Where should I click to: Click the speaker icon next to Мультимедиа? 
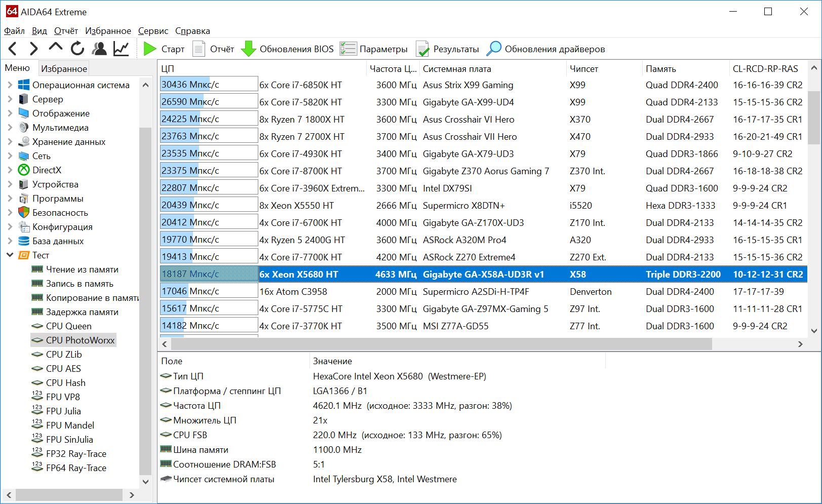[x=24, y=128]
